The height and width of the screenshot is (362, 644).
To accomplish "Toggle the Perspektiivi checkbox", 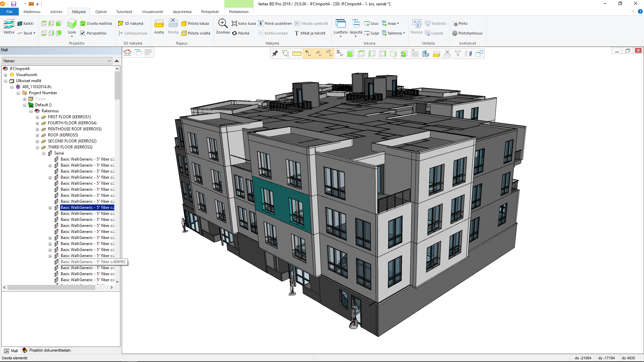I will [x=83, y=33].
